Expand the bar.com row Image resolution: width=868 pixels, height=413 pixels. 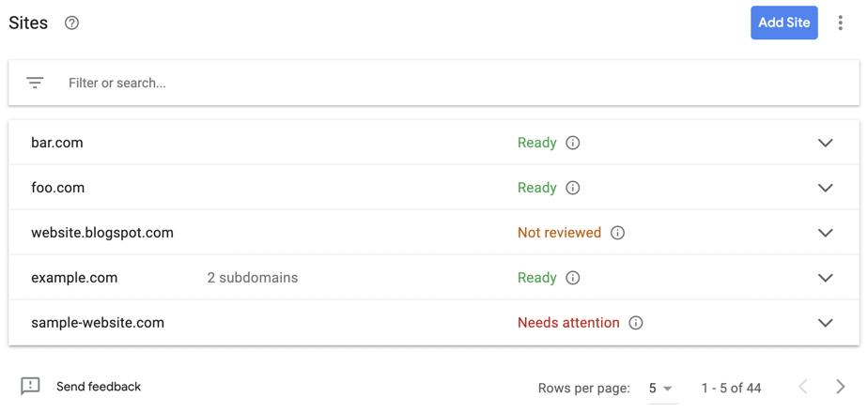[x=826, y=144]
